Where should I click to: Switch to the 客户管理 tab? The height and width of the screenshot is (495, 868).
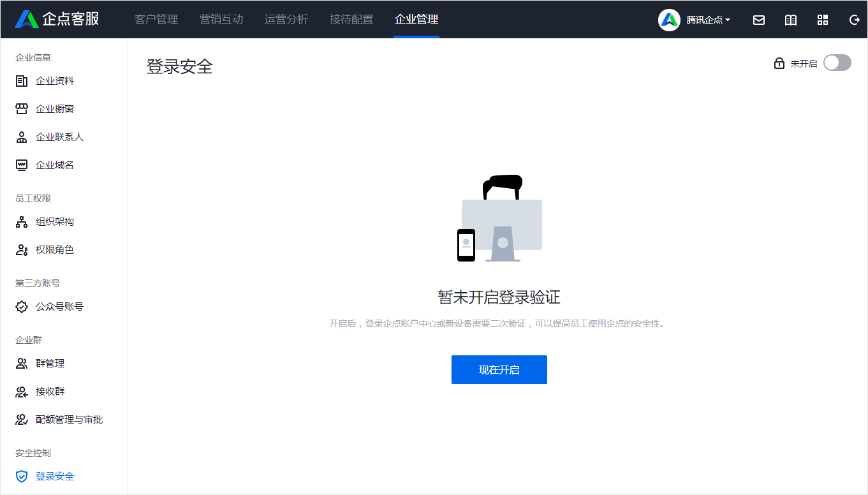tap(156, 19)
